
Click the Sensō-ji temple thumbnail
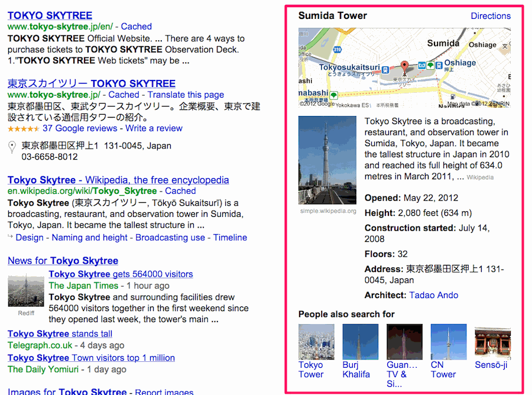point(492,342)
